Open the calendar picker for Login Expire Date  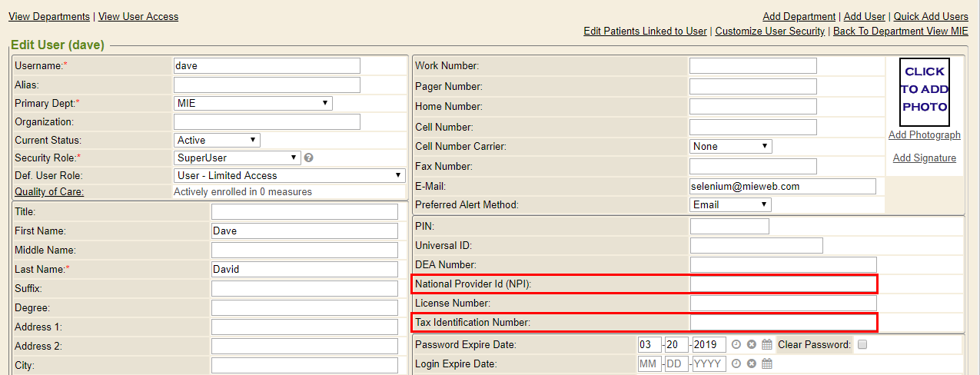point(766,364)
